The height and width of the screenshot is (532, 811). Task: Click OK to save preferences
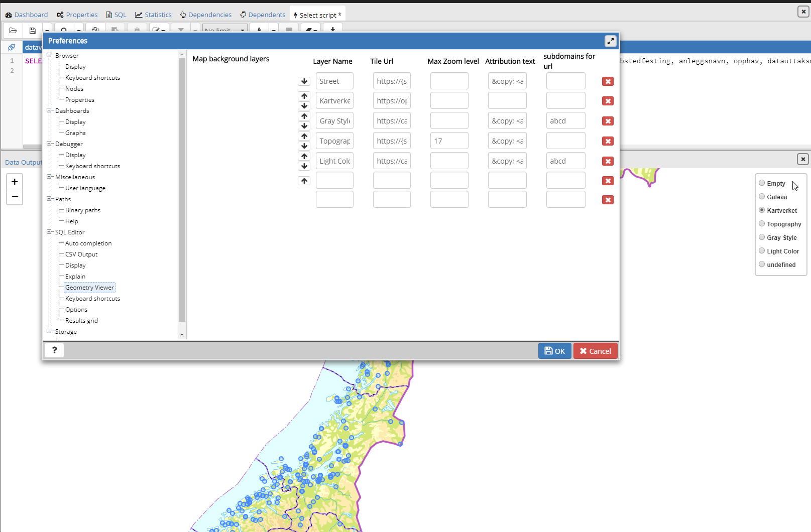pos(554,351)
